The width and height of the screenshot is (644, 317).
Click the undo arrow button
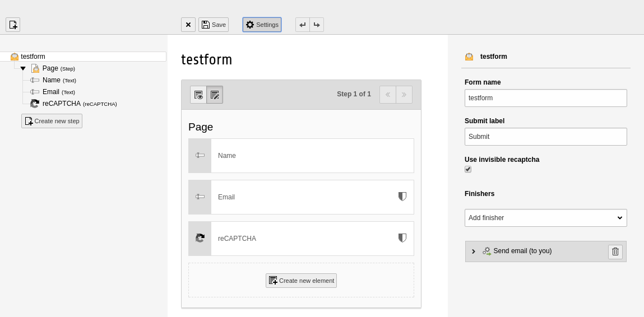(303, 25)
